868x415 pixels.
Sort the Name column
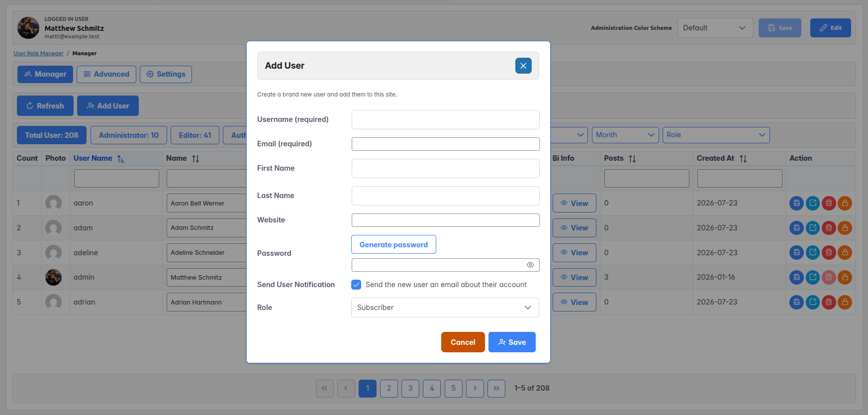(x=195, y=159)
